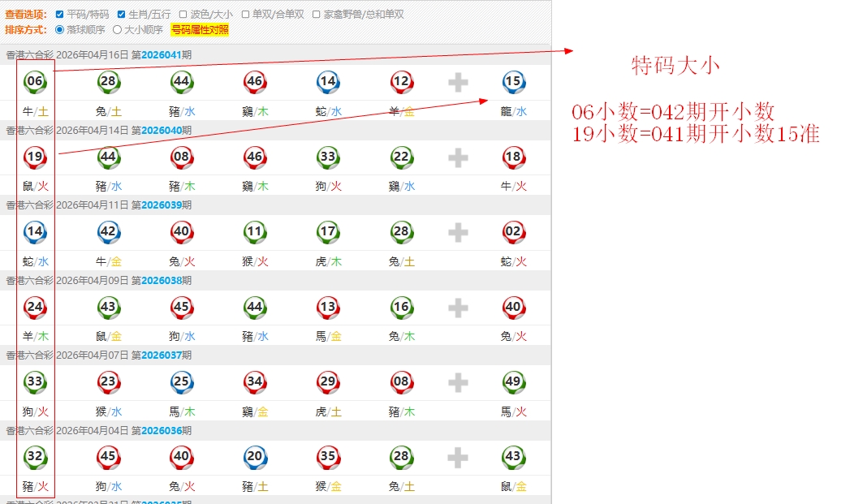This screenshot has width=850, height=504.
Task: Click special number 15 blue ball
Action: pyautogui.click(x=513, y=82)
